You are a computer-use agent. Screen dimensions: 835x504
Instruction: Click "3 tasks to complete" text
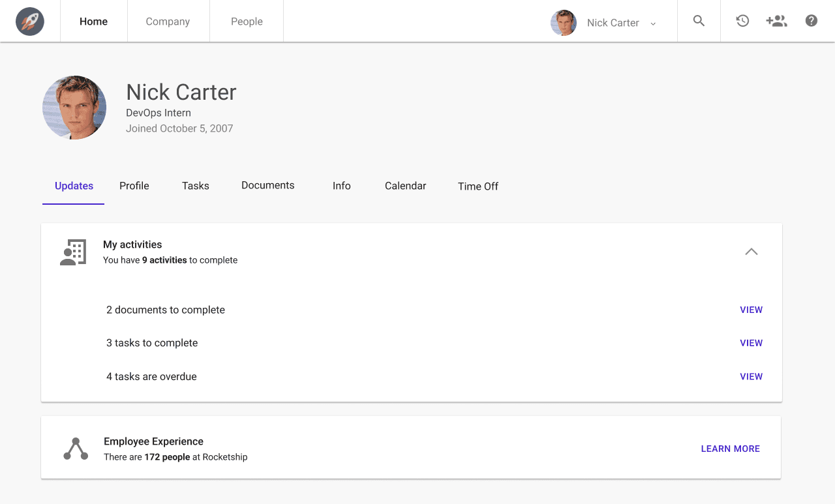click(152, 343)
